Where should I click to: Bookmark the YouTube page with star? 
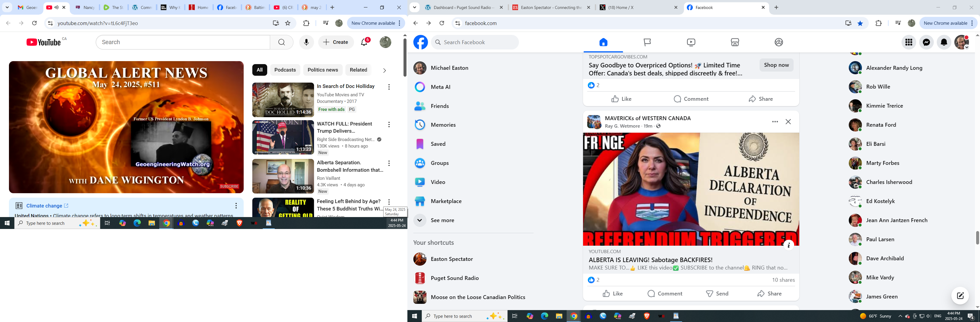(x=288, y=23)
